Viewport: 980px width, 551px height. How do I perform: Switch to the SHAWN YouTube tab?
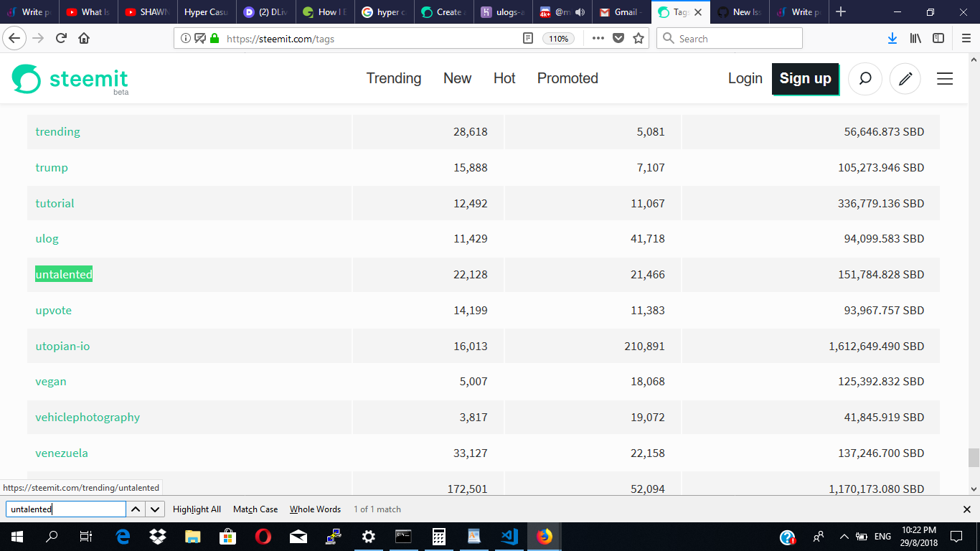coord(147,12)
